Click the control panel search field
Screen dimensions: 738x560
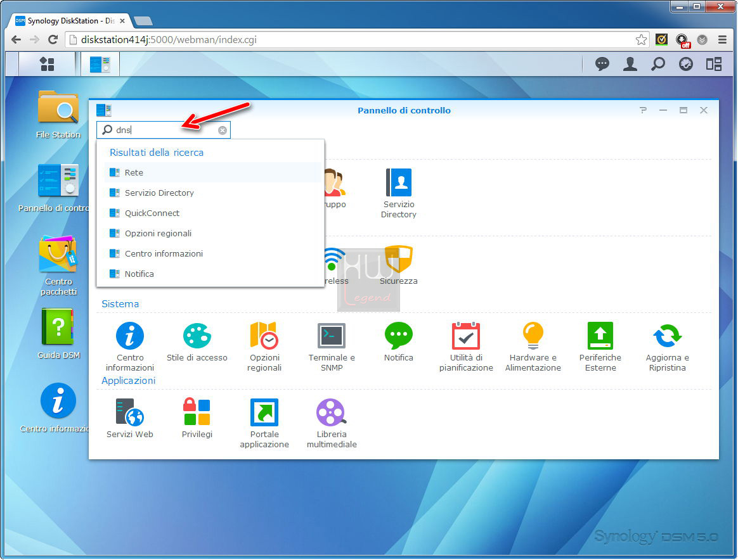[x=164, y=130]
